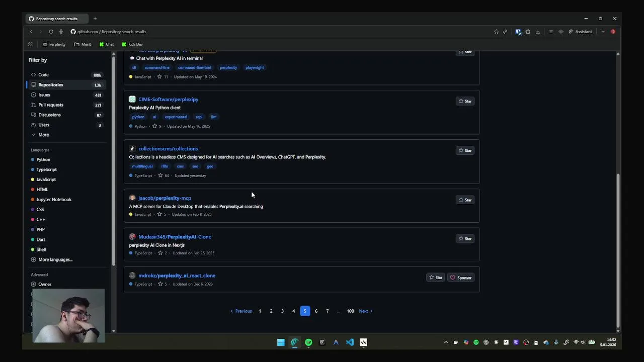
Task: Bookmark page with the star icon in toolbar
Action: [496, 32]
